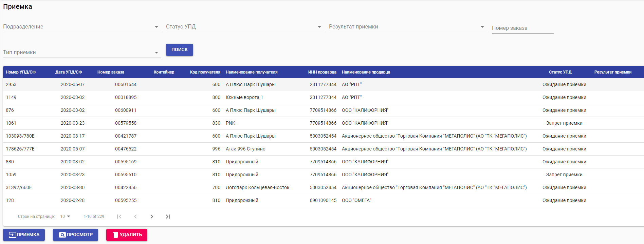
Task: Sort by Номер УПД/СФ column header
Action: (21, 72)
